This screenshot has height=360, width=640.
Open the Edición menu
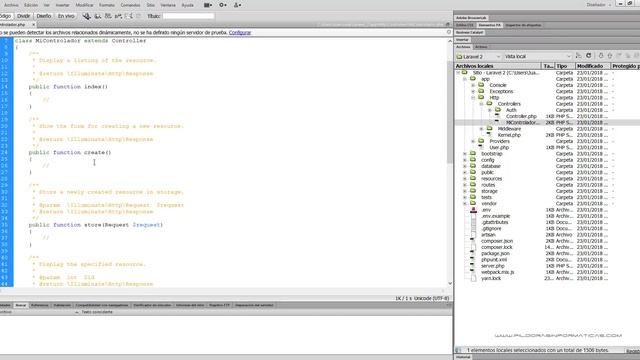(31, 5)
